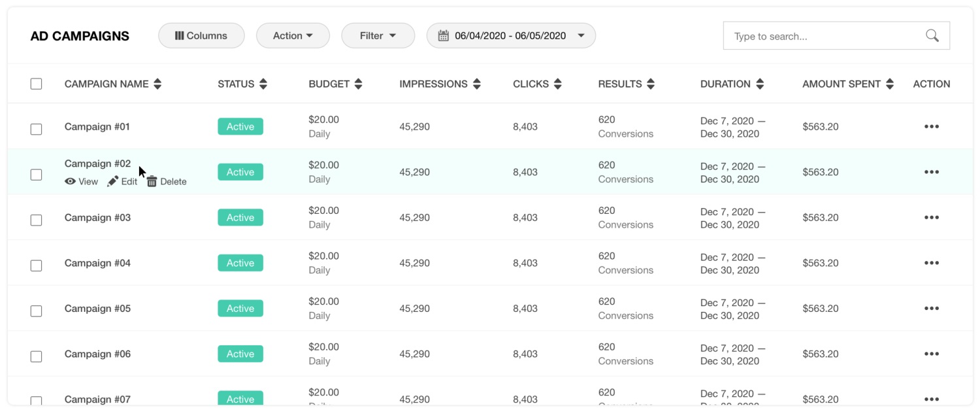Screen dimensions: 980x412
Task: Expand the Action dropdown
Action: pyautogui.click(x=293, y=36)
